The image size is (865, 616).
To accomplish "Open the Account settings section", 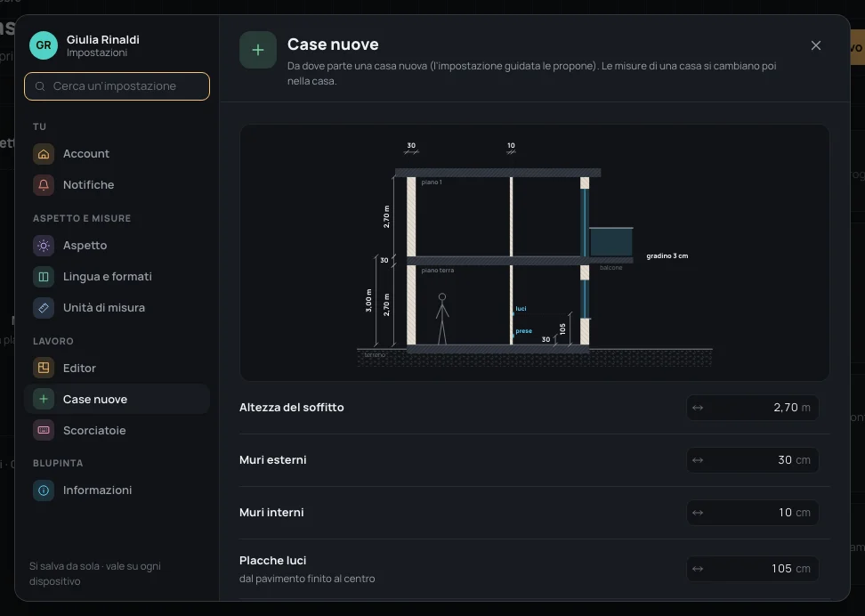I will 117,154.
